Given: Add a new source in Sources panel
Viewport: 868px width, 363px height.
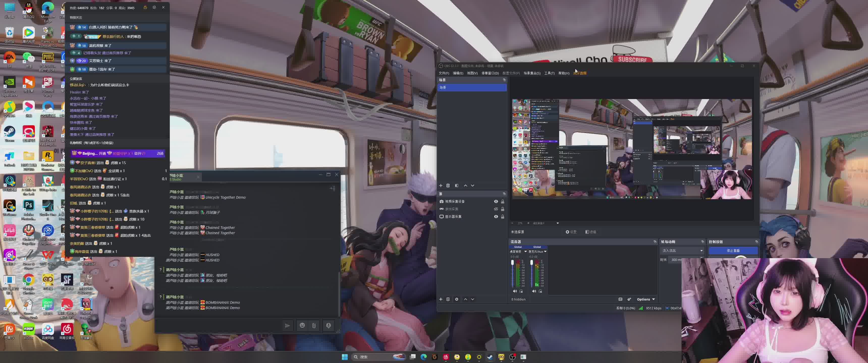Looking at the screenshot, I should (x=441, y=299).
